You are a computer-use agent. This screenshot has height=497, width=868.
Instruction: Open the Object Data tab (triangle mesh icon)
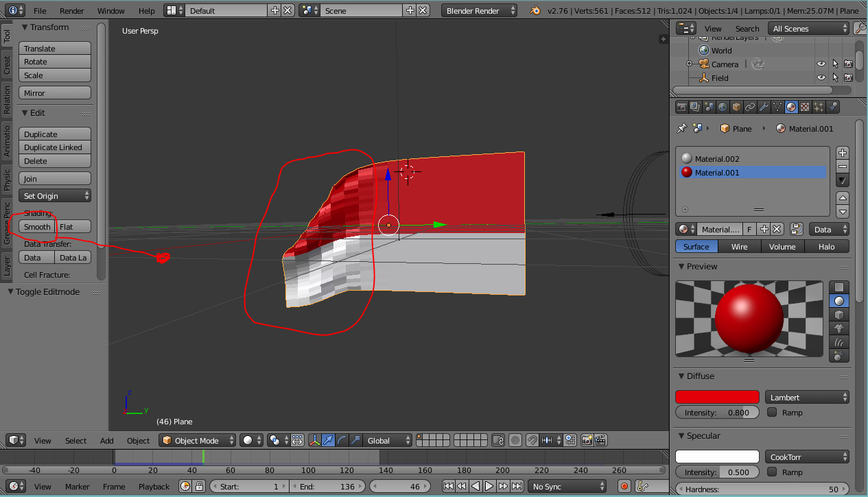click(x=777, y=107)
